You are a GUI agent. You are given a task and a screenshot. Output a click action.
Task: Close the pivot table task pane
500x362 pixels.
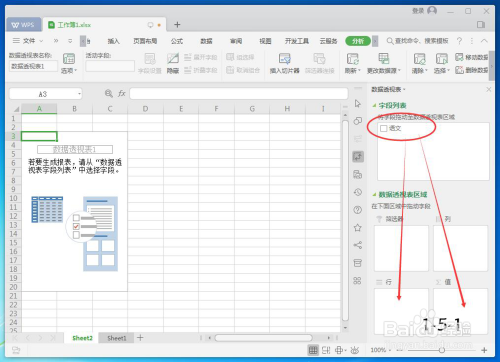pyautogui.click(x=489, y=89)
